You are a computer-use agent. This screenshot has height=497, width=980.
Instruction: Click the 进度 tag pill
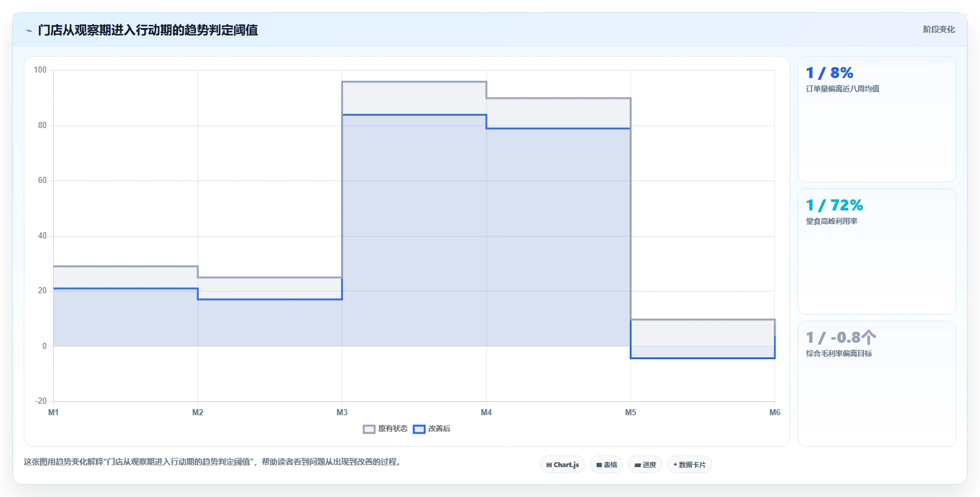tap(645, 465)
